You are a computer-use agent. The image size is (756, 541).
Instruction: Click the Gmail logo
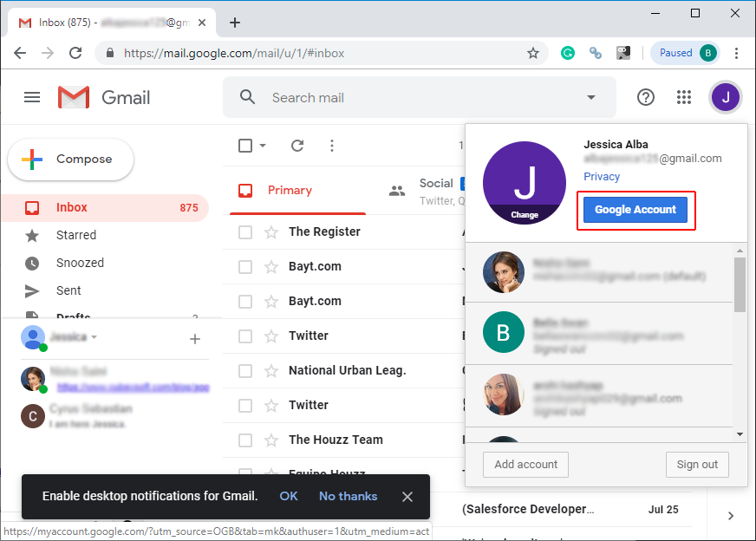tap(104, 97)
